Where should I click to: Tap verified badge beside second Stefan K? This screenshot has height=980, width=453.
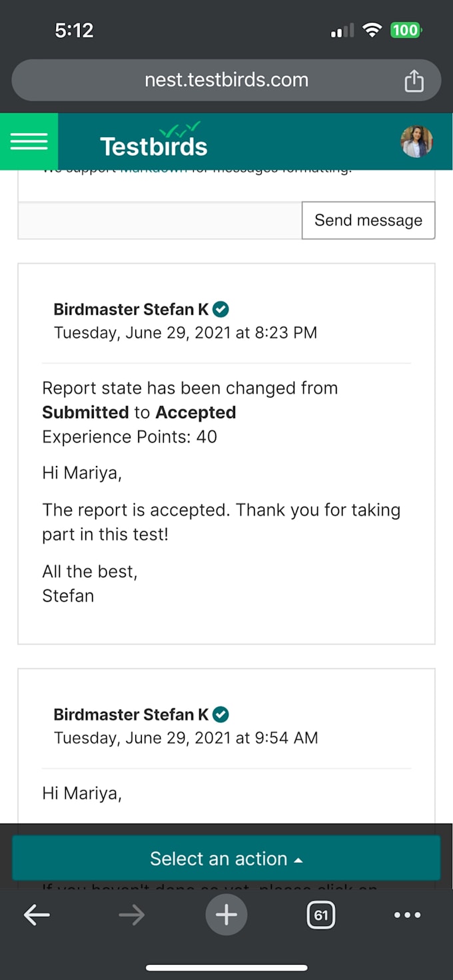(x=221, y=714)
